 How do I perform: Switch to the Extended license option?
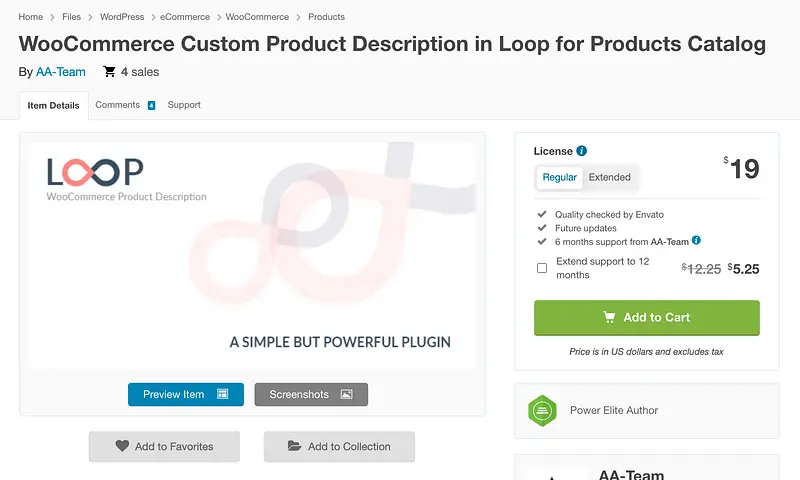coord(609,177)
